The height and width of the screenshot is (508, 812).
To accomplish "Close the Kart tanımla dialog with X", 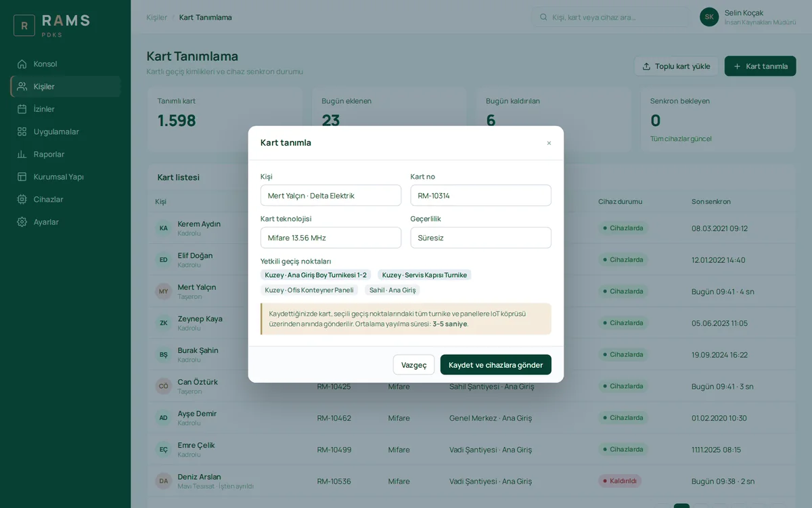I will [x=549, y=143].
